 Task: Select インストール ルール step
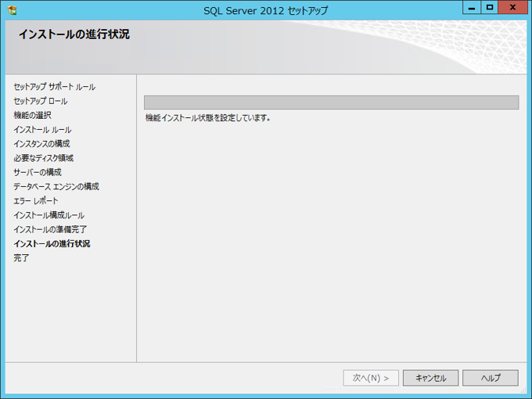42,130
